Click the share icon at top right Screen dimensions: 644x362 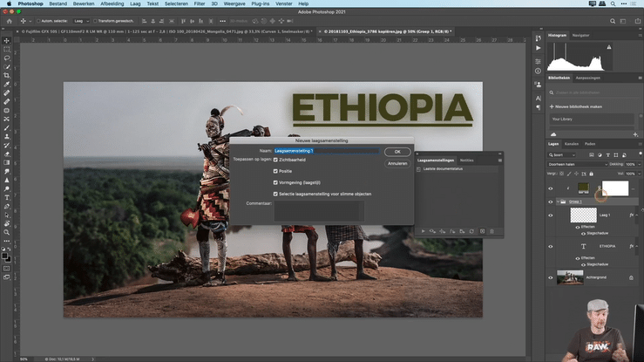click(x=637, y=21)
